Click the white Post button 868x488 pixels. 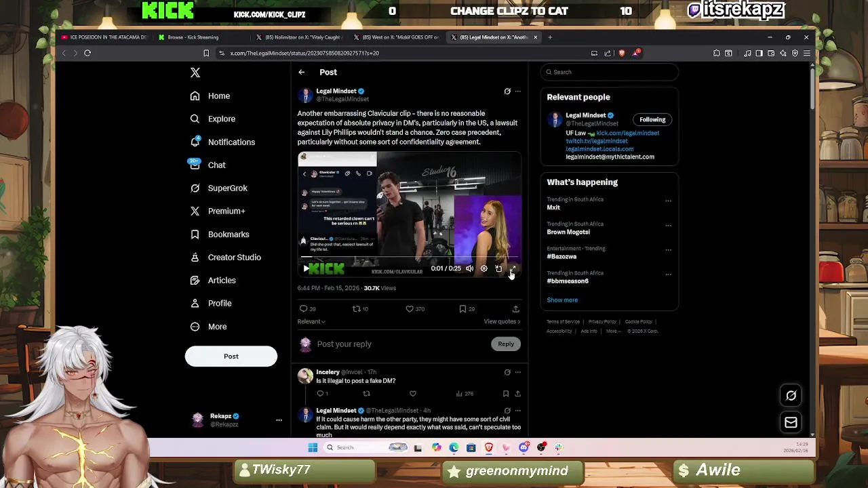point(231,357)
